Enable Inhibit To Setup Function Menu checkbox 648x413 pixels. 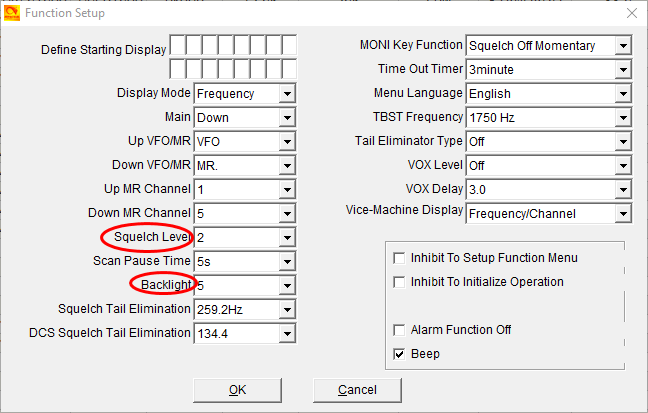coord(401,258)
